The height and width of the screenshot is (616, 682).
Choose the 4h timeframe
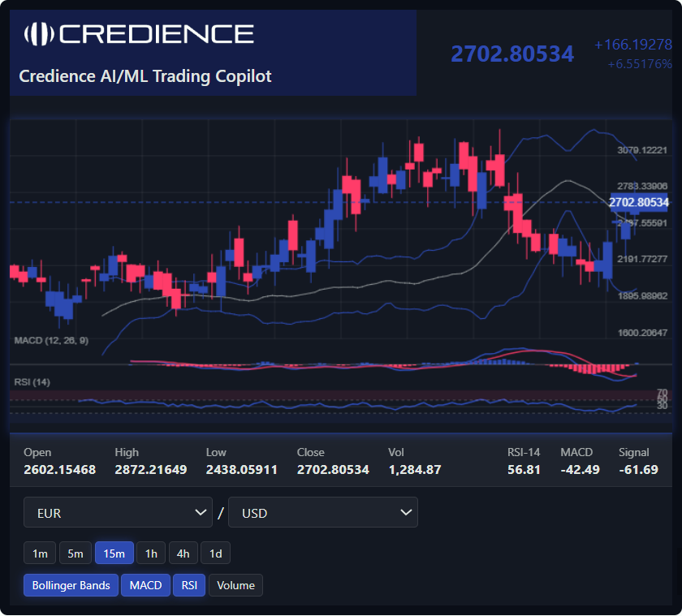183,554
